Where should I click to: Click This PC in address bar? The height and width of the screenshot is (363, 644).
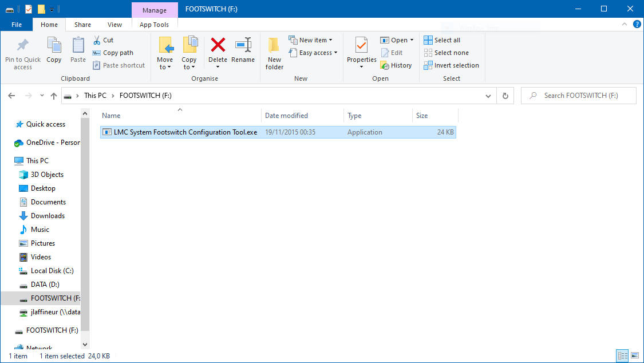[95, 96]
